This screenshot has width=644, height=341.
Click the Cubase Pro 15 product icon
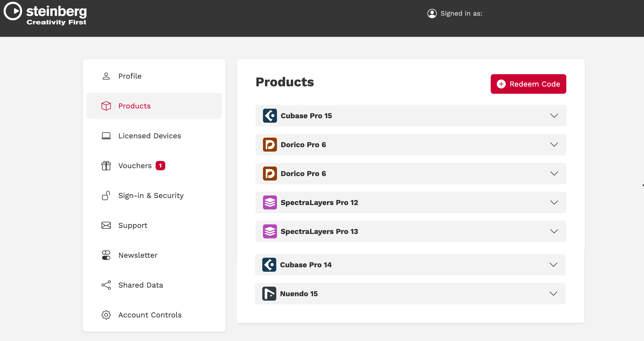[270, 116]
